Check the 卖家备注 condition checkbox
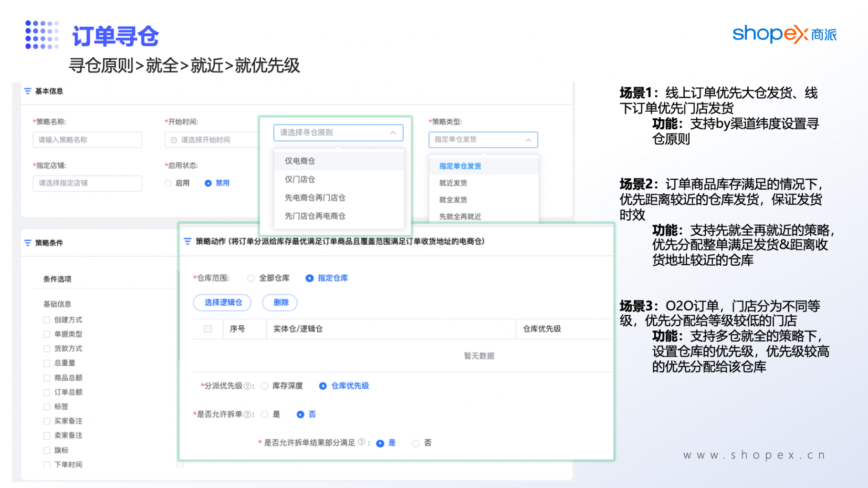The height and width of the screenshot is (488, 868). [x=47, y=436]
